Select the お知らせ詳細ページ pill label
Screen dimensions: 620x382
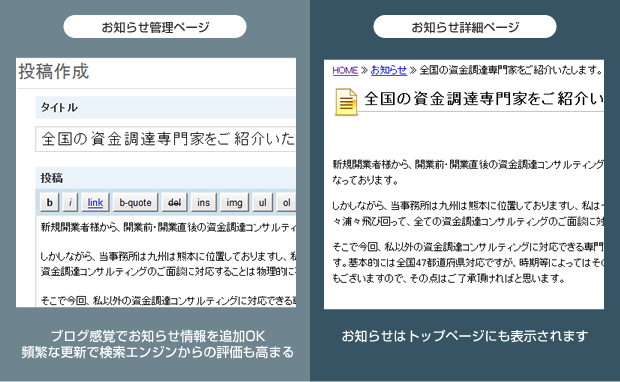(x=465, y=27)
